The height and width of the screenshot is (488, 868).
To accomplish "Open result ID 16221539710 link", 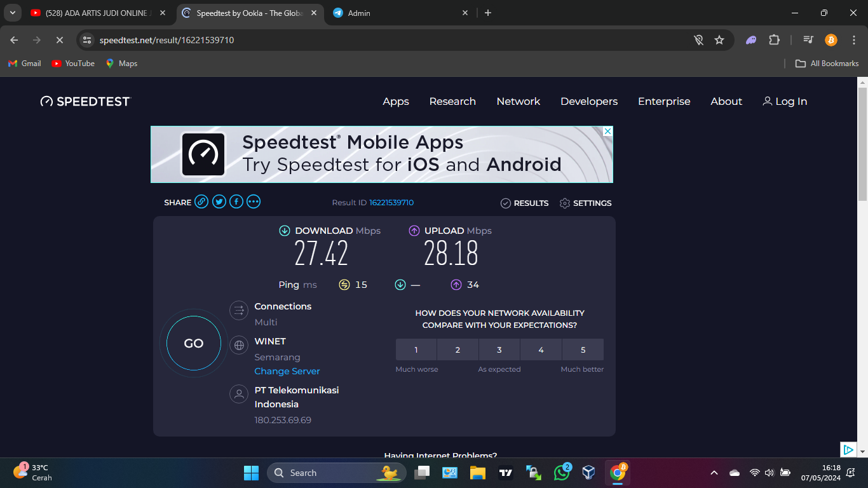I will coord(391,203).
